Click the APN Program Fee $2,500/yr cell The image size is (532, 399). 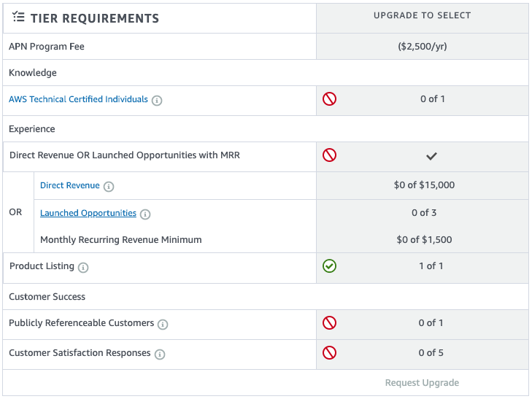[423, 47]
